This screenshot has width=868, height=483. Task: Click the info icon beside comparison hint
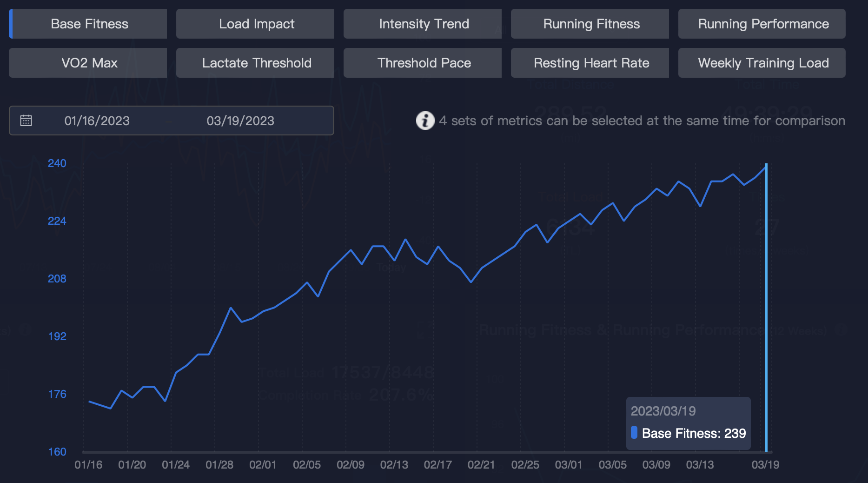coord(425,121)
